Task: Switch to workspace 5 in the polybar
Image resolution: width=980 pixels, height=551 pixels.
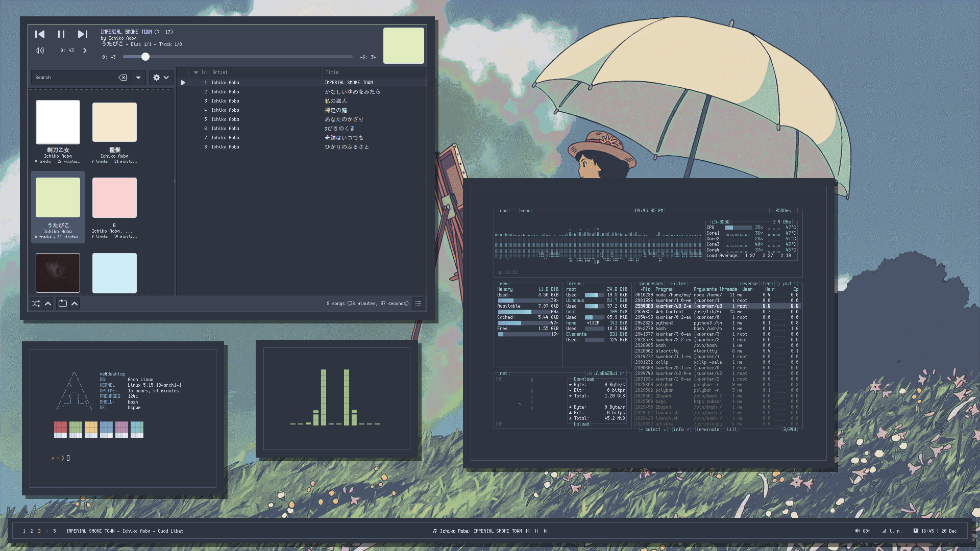Action: pyautogui.click(x=55, y=531)
